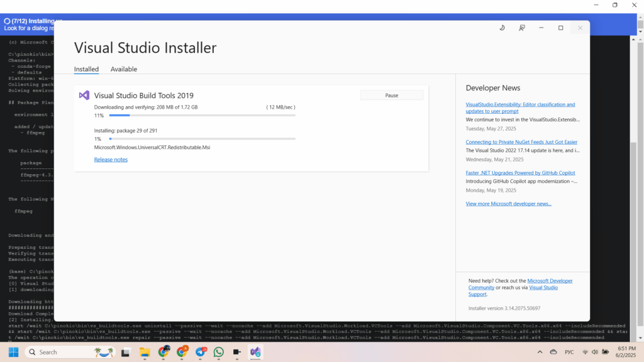Click the taskbar Search box
644x362 pixels.
tap(70, 352)
